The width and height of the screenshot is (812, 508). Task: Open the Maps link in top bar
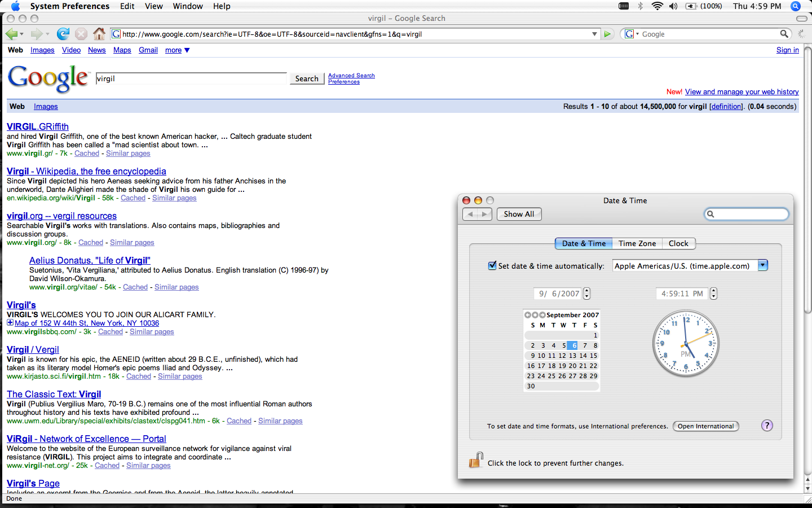[122, 50]
